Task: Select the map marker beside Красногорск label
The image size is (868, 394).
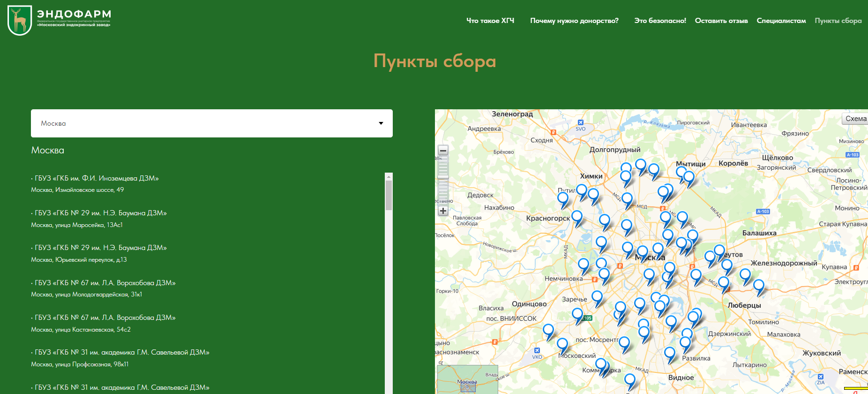Action: 577,217
